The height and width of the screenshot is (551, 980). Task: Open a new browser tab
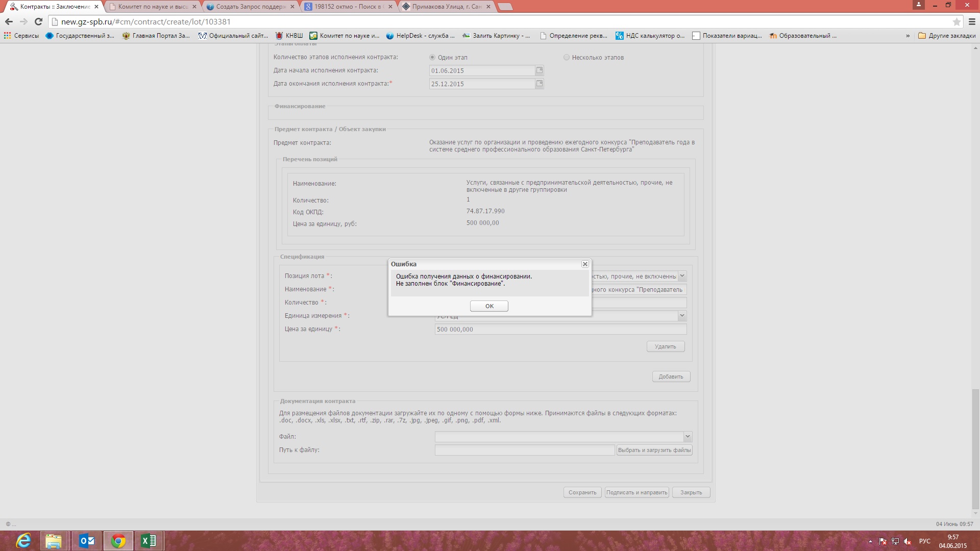coord(505,7)
